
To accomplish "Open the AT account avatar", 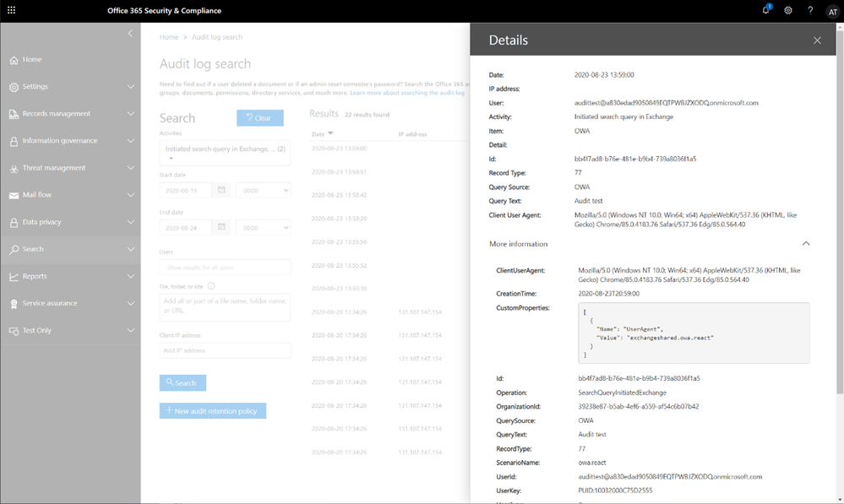I will coord(833,11).
